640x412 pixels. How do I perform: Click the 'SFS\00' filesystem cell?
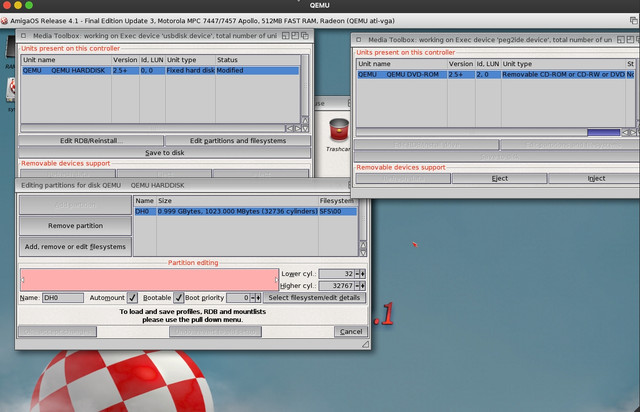coord(330,212)
